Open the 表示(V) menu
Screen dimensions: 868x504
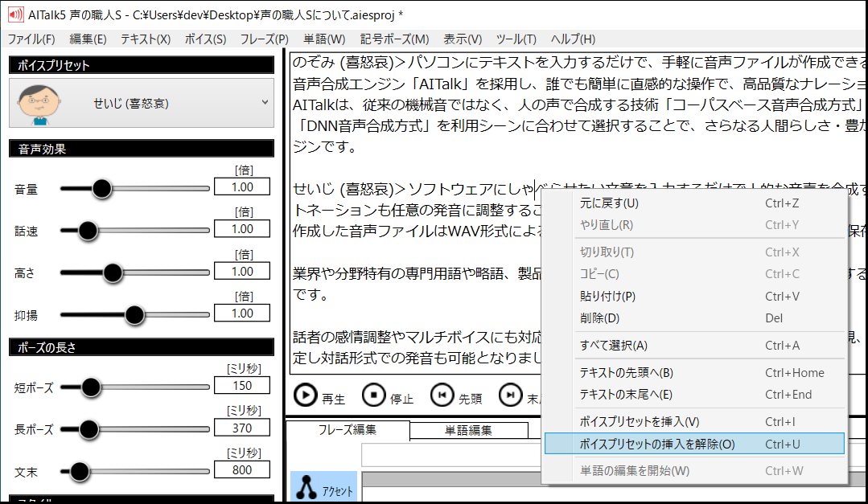tap(463, 39)
